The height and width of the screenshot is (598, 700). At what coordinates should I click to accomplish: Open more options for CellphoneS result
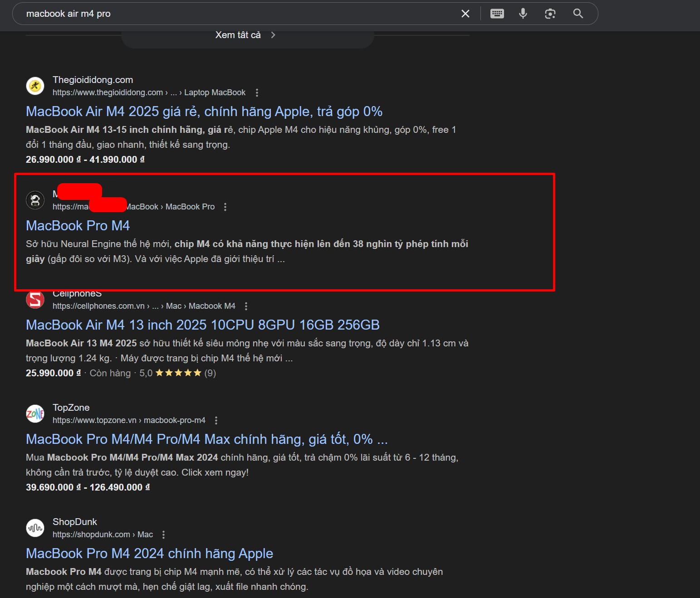(x=246, y=306)
